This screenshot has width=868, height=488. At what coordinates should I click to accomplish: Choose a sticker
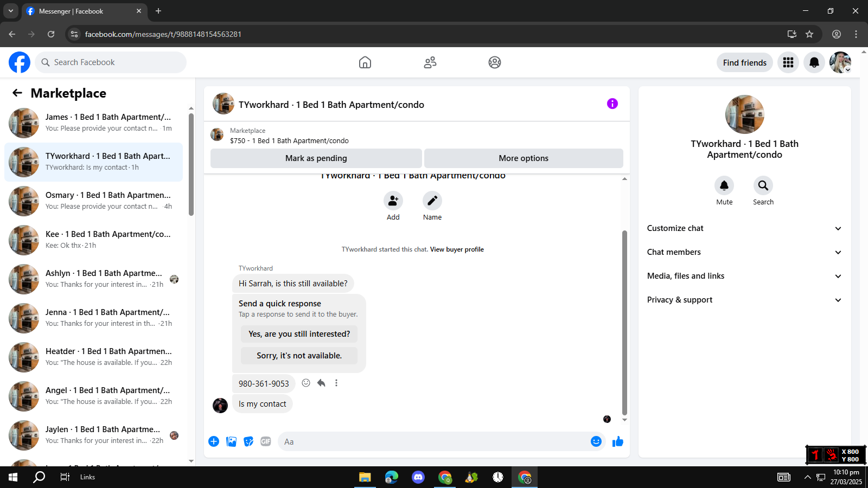pyautogui.click(x=248, y=441)
